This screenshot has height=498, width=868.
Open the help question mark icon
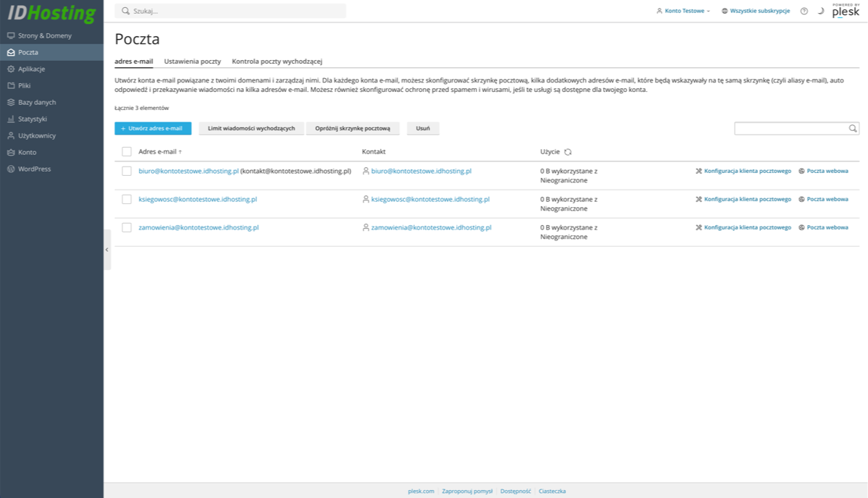pos(804,11)
